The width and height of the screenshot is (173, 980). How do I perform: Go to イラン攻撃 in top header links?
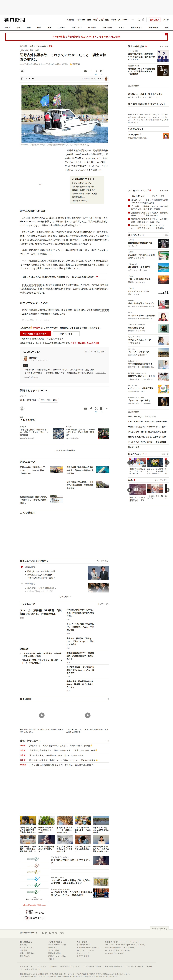coord(81,20)
